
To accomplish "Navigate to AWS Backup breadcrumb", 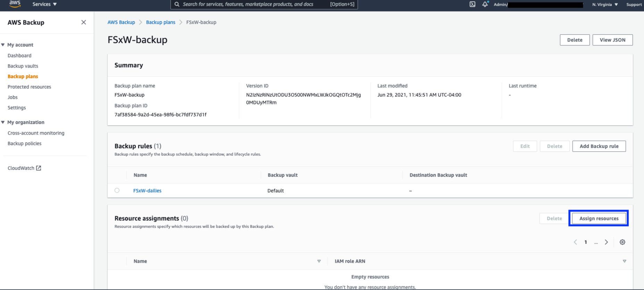I will point(121,22).
